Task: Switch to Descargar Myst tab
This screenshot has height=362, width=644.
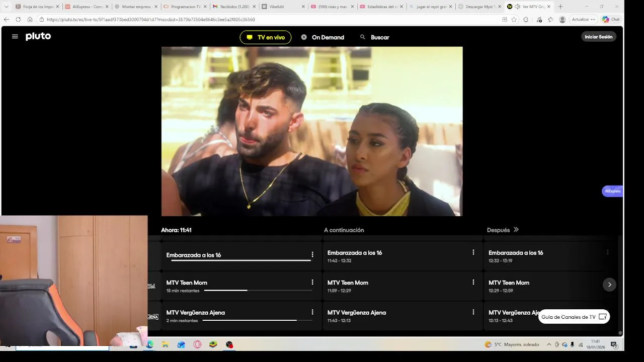Action: 480,7
